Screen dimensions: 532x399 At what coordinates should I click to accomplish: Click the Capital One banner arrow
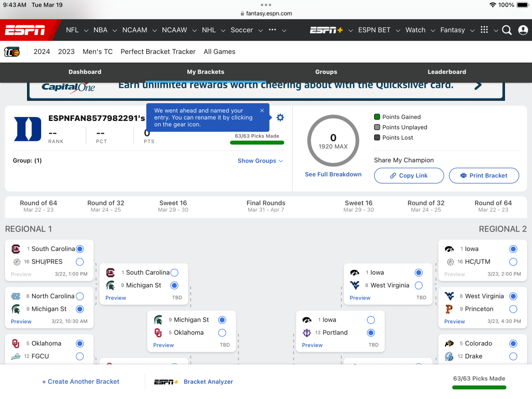tap(478, 86)
